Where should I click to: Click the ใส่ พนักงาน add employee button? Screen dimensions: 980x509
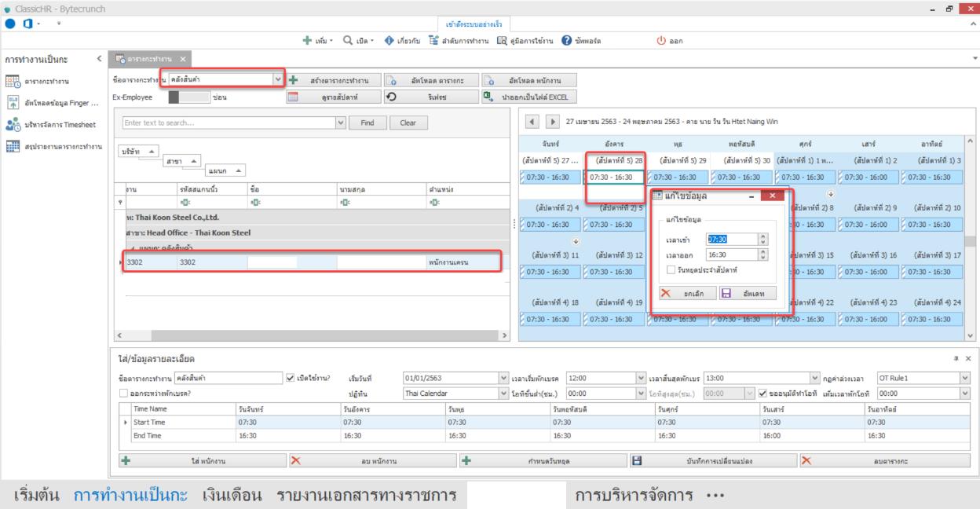point(202,461)
